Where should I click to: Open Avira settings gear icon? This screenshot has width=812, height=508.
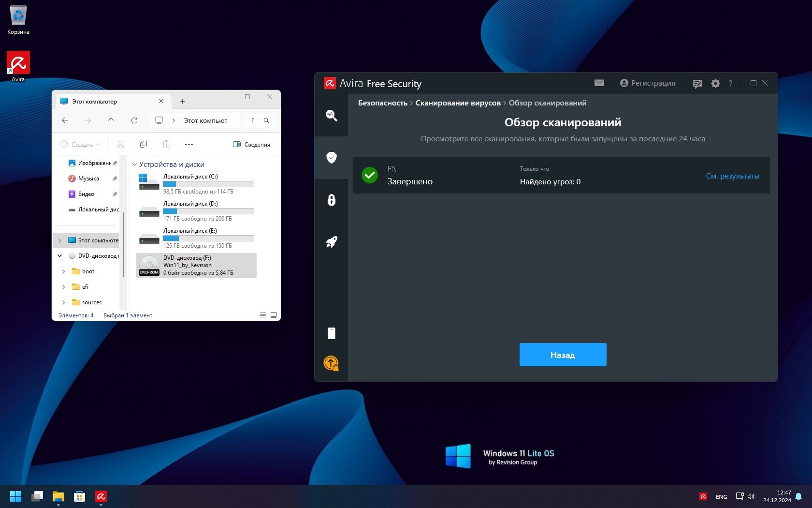coord(715,84)
